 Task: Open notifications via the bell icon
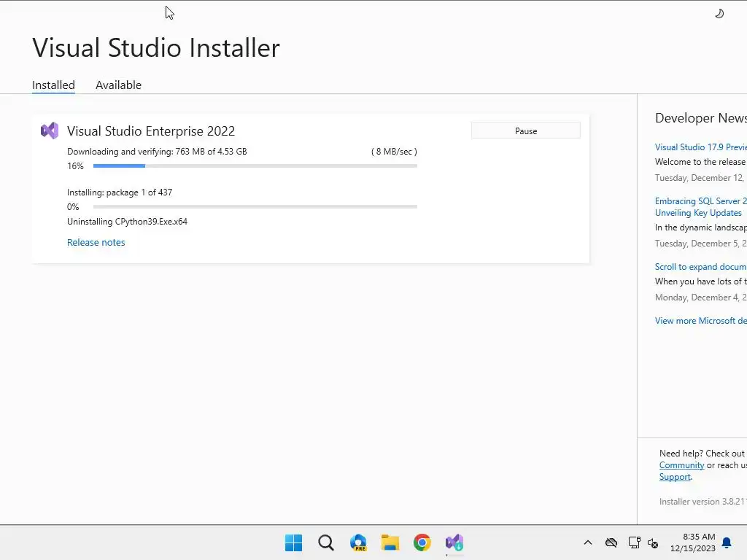(727, 542)
